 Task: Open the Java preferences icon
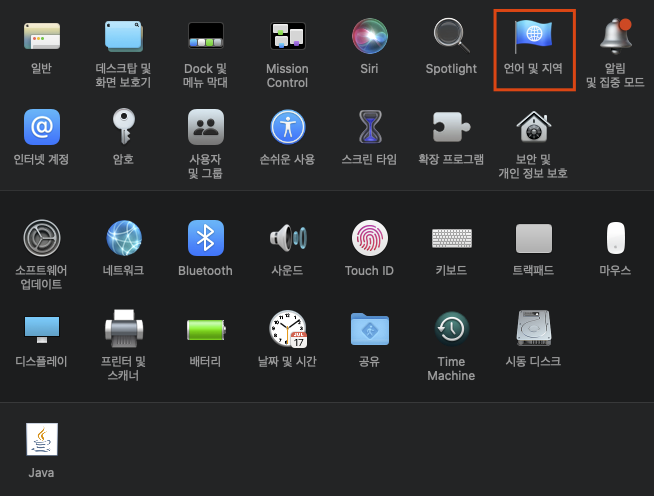pos(42,439)
